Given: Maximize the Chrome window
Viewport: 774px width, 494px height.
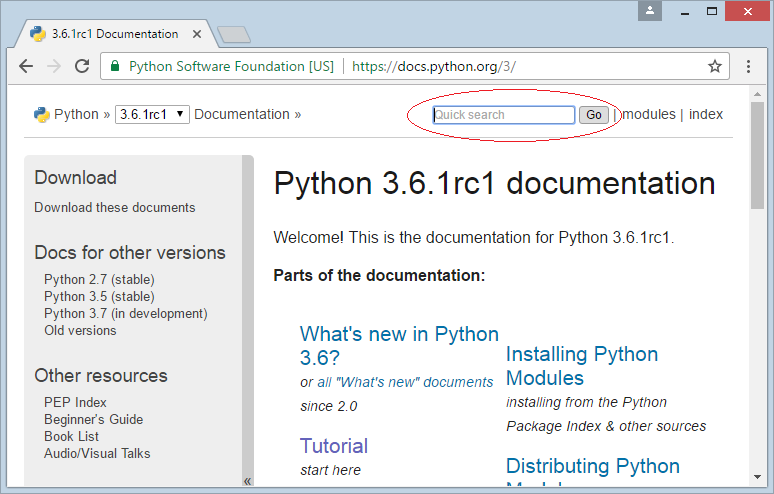Looking at the screenshot, I should point(712,11).
